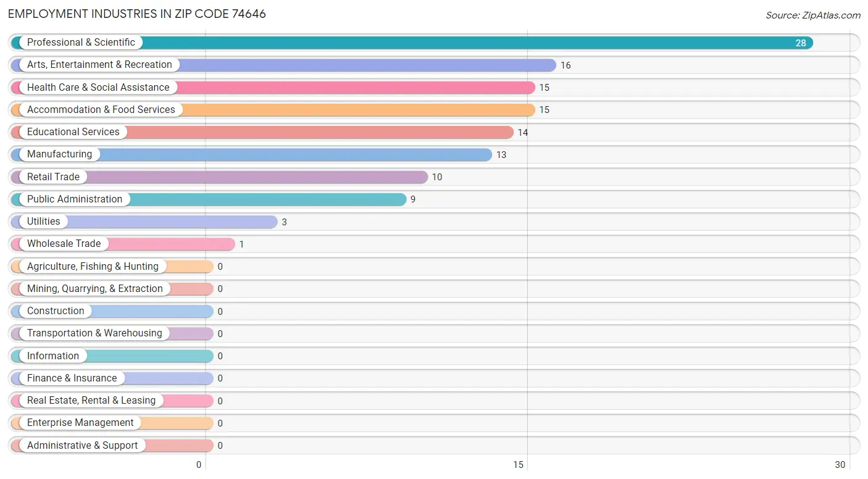This screenshot has width=868, height=479.
Task: Click the Administrative & Support label
Action: [x=82, y=446]
